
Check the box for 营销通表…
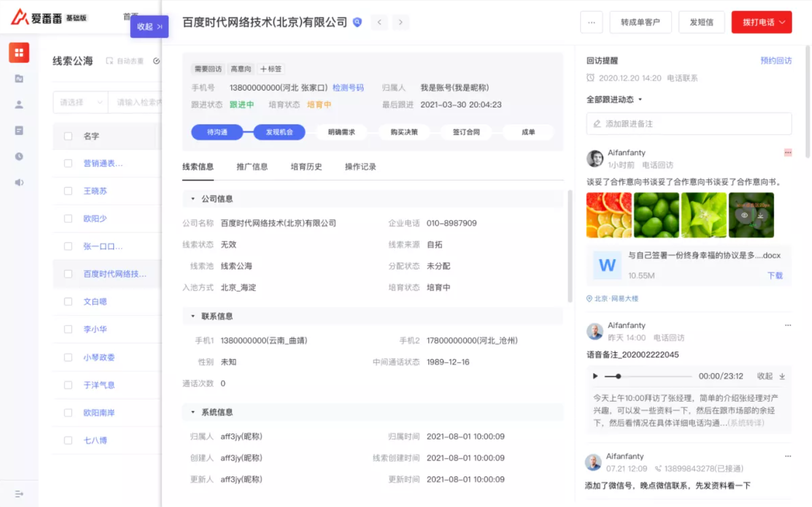click(x=68, y=164)
